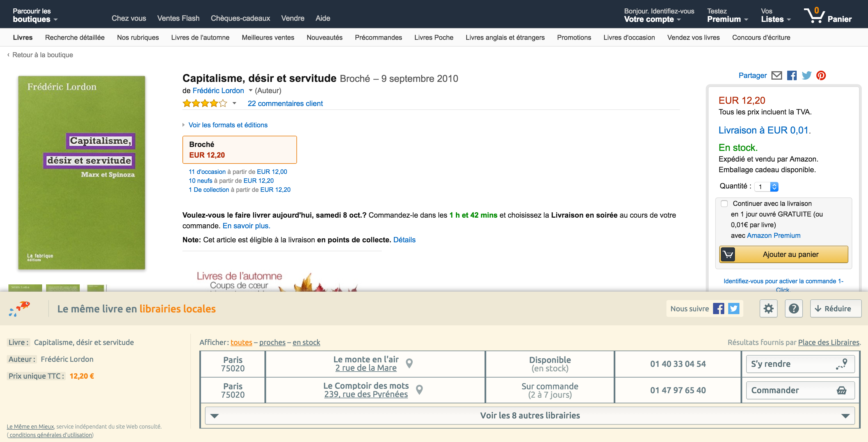Screen dimensions: 868x442
Task: Share on Pinterest icon
Action: point(821,75)
